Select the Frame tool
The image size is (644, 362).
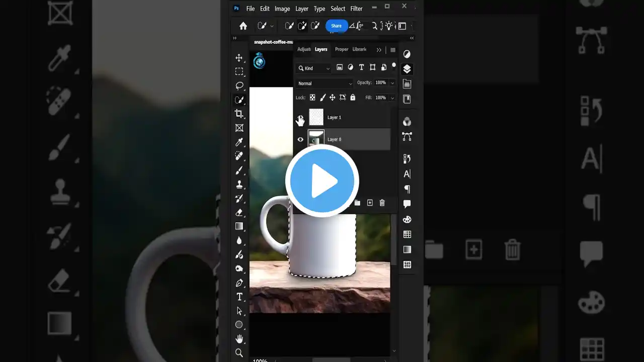coord(239,128)
